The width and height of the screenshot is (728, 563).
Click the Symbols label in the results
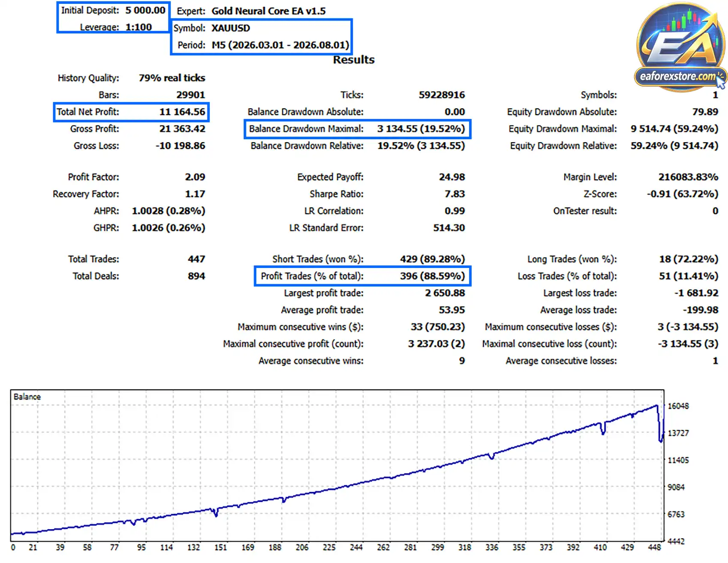click(x=599, y=95)
